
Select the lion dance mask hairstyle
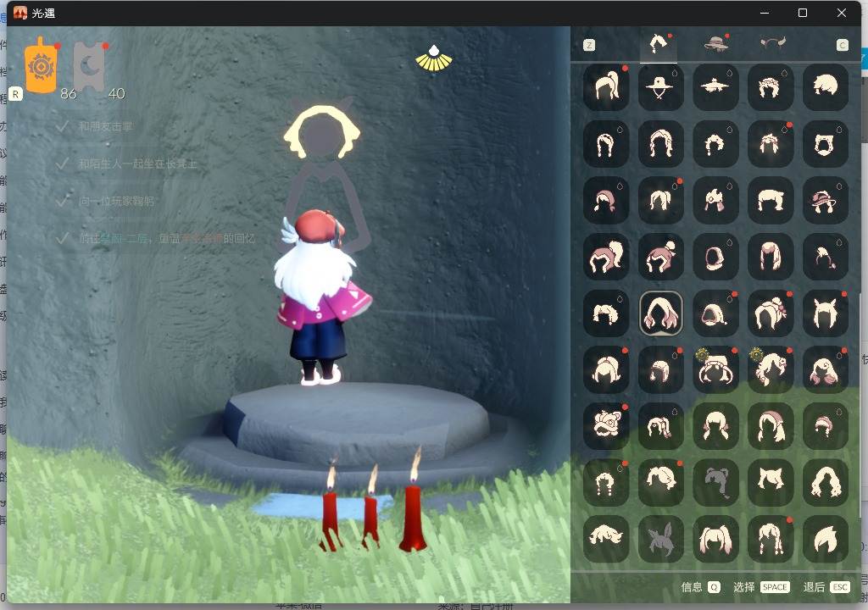606,425
